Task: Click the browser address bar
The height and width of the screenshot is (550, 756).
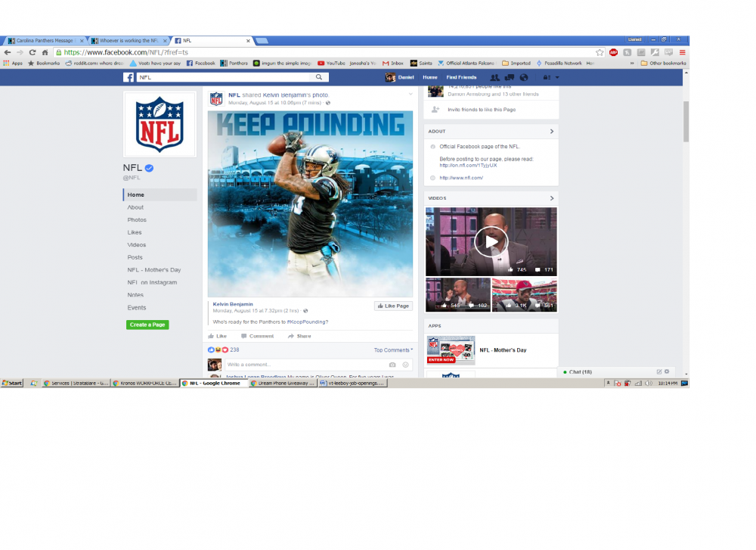Action: 328,53
